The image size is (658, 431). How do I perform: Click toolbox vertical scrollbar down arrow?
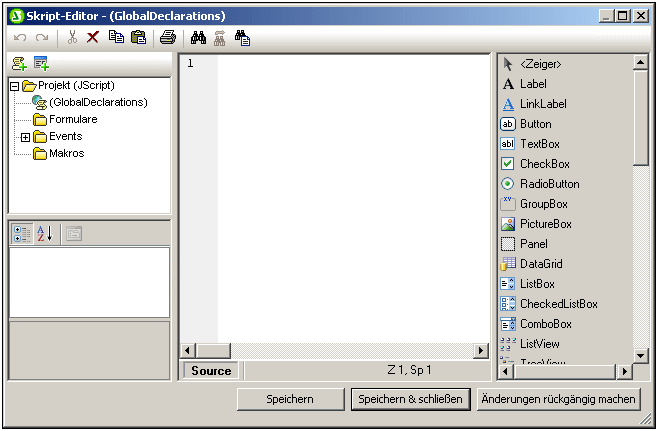[640, 356]
